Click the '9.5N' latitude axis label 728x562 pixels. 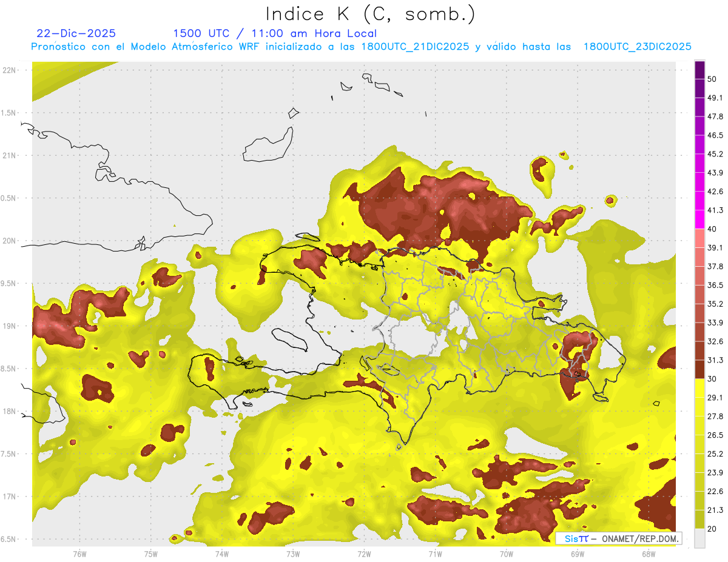pyautogui.click(x=7, y=283)
